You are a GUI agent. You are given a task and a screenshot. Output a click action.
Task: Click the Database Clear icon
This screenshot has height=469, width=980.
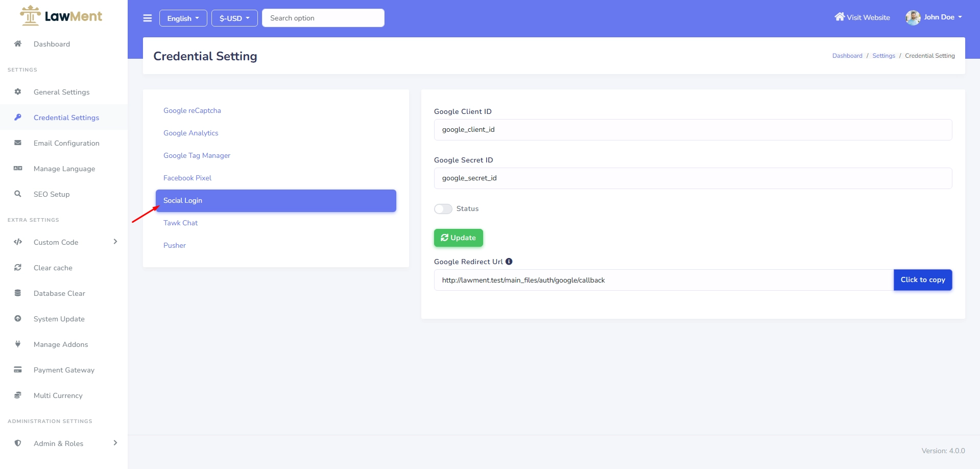pyautogui.click(x=18, y=293)
